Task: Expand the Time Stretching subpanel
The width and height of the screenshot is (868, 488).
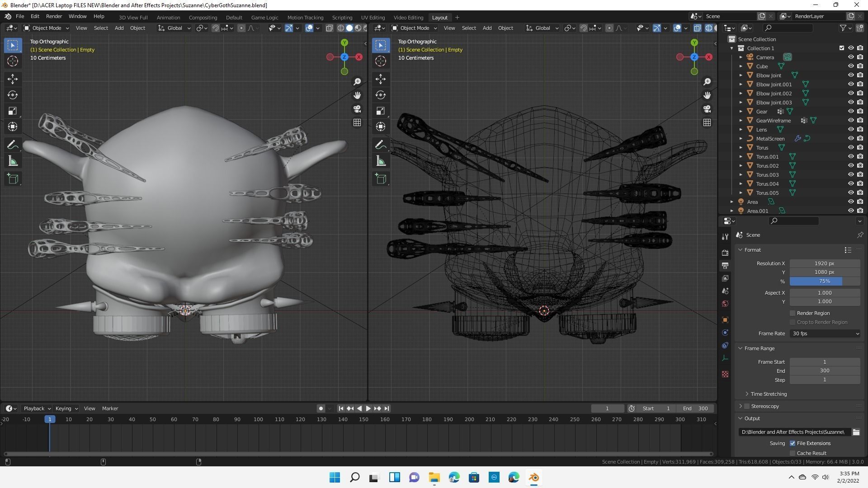Action: click(747, 394)
